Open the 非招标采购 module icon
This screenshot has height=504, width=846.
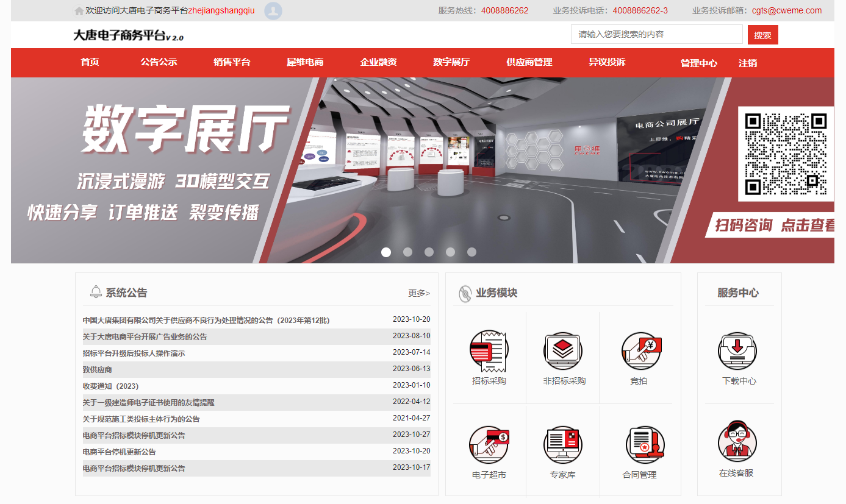pyautogui.click(x=564, y=352)
